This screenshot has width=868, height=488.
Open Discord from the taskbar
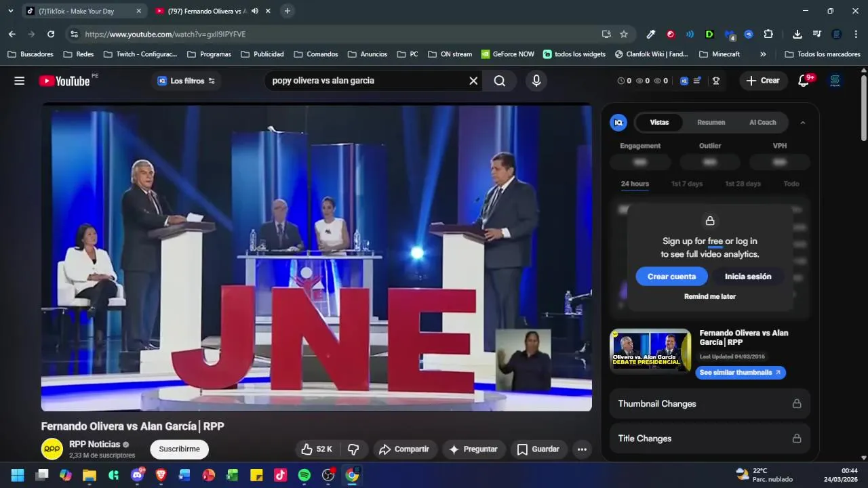coord(137,475)
